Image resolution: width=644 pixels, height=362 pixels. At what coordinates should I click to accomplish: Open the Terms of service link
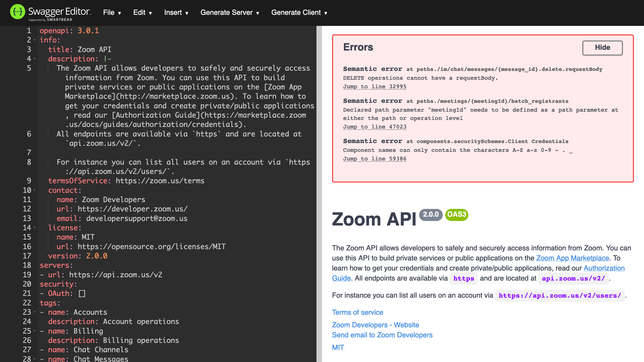tap(357, 312)
